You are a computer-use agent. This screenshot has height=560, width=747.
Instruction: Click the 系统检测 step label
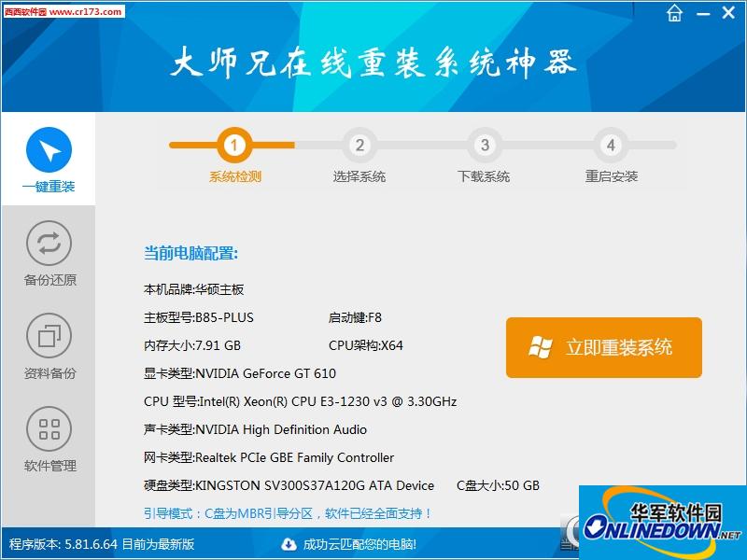click(x=235, y=176)
